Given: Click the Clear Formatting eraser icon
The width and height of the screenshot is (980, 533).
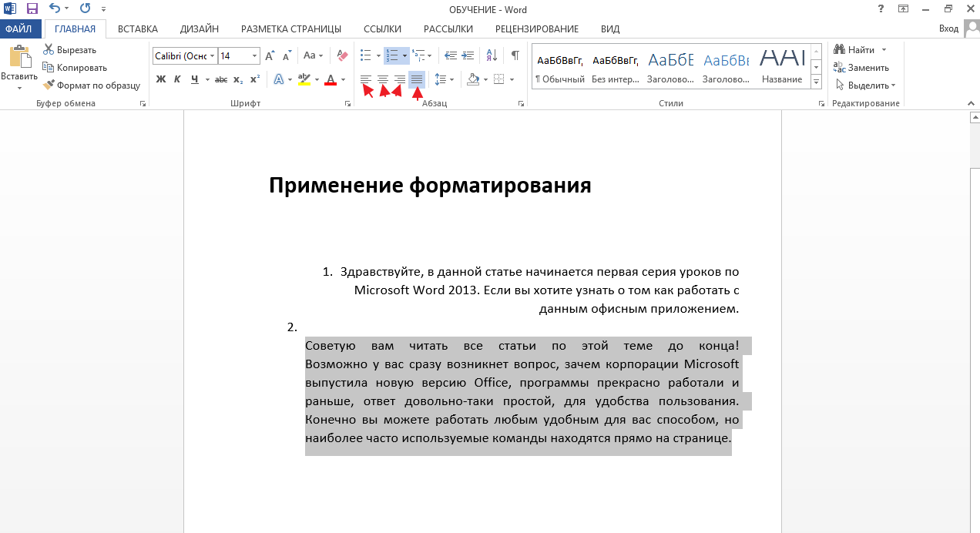Looking at the screenshot, I should point(343,56).
